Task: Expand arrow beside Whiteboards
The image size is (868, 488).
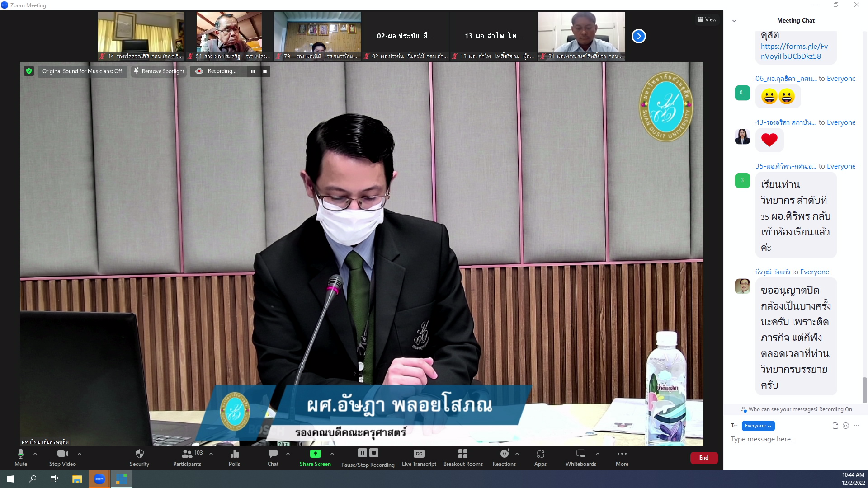Action: click(x=598, y=454)
